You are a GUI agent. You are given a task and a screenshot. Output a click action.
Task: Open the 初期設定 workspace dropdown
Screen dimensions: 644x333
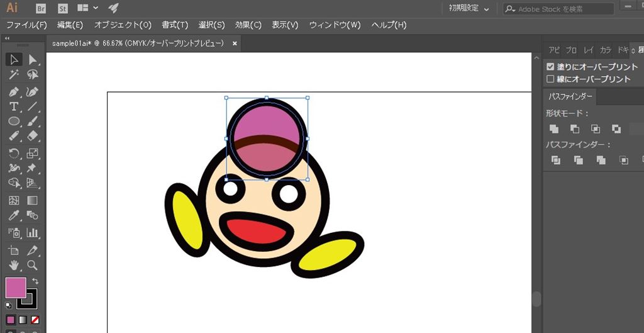(469, 8)
